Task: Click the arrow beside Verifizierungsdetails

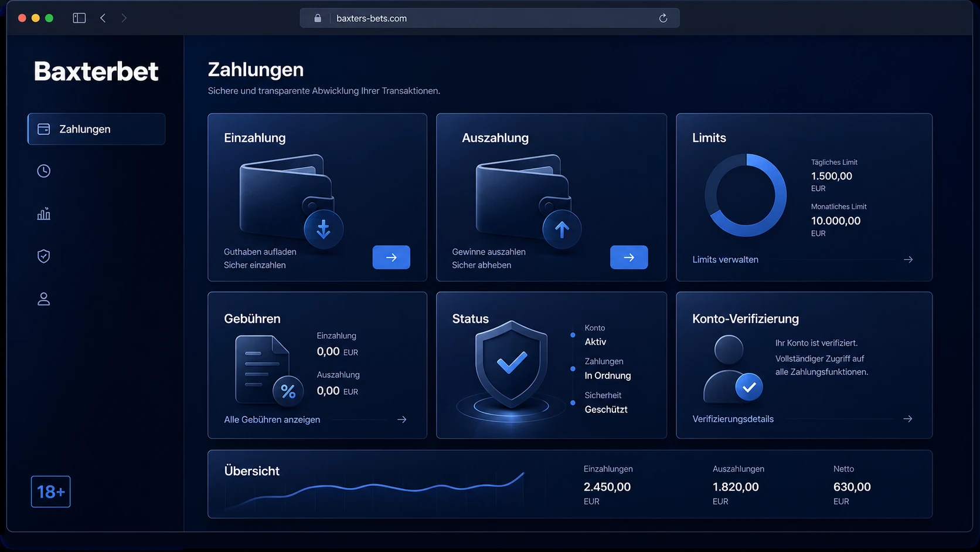Action: (x=908, y=419)
